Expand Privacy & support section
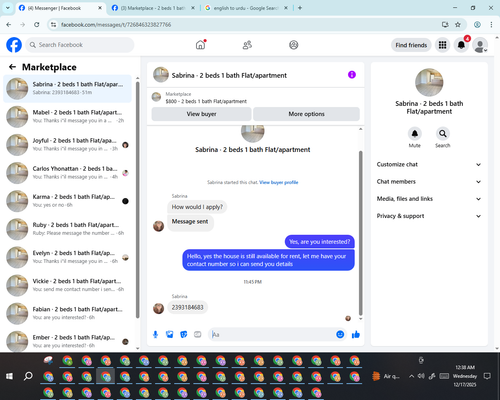 click(x=429, y=216)
